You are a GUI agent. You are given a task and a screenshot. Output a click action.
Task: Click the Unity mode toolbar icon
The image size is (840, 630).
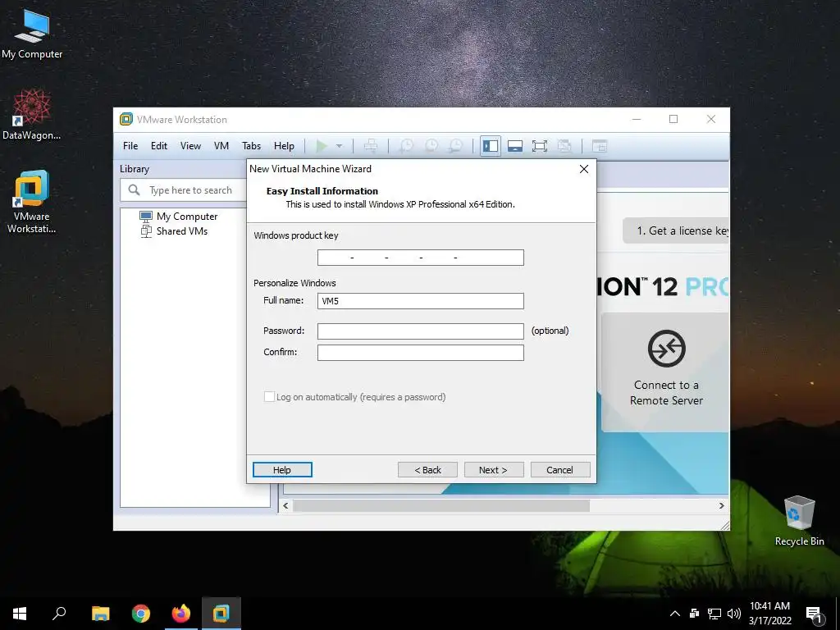click(564, 146)
